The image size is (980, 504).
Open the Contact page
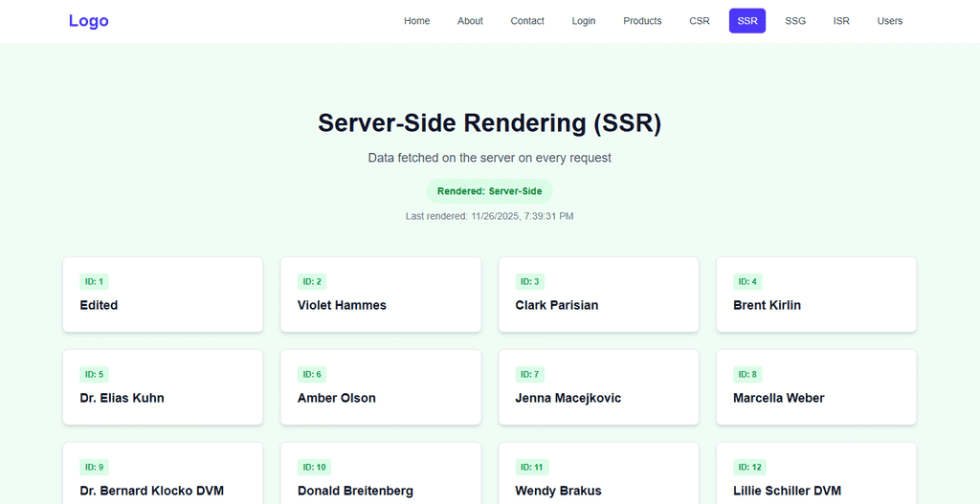click(x=527, y=21)
